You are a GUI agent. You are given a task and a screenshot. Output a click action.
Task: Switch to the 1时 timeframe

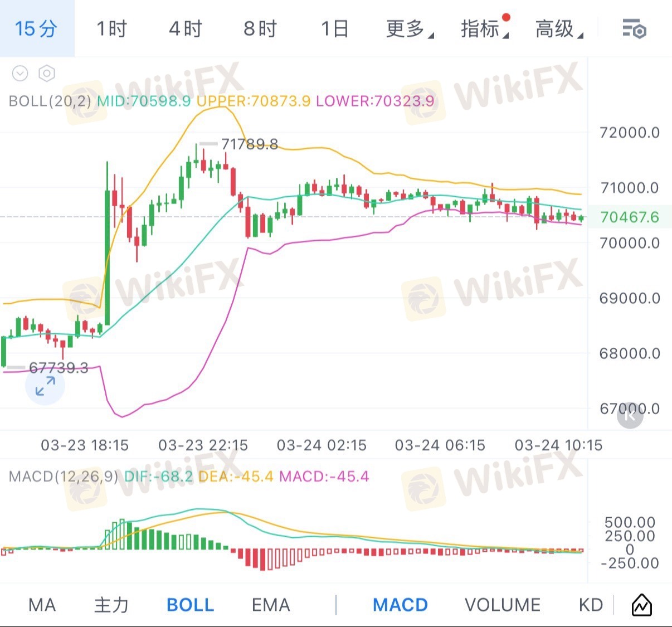tap(111, 28)
